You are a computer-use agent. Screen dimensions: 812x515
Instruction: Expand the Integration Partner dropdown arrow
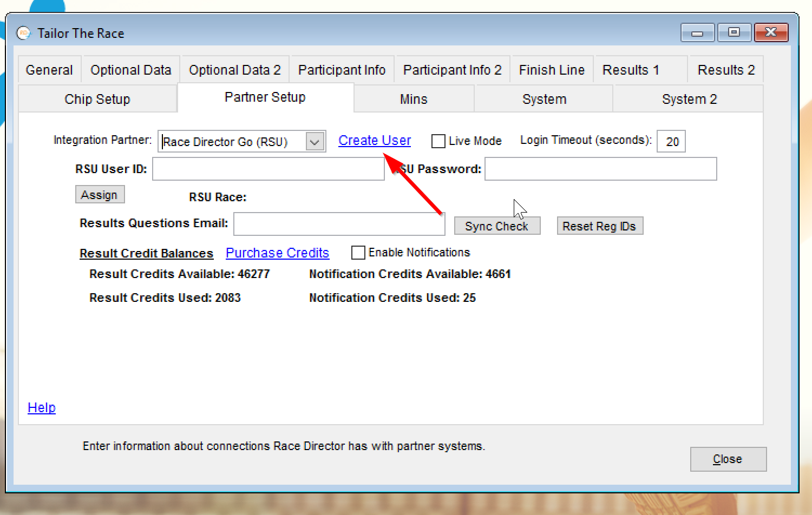coord(315,142)
